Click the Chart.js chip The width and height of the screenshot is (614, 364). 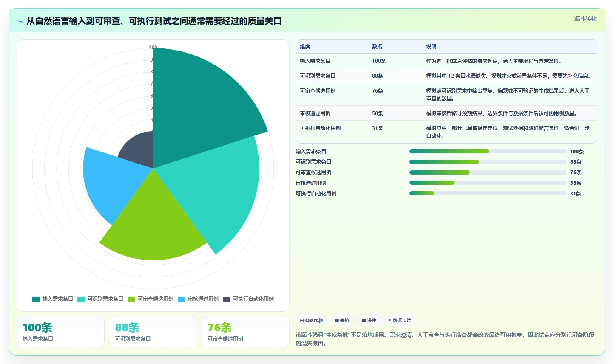pos(311,320)
